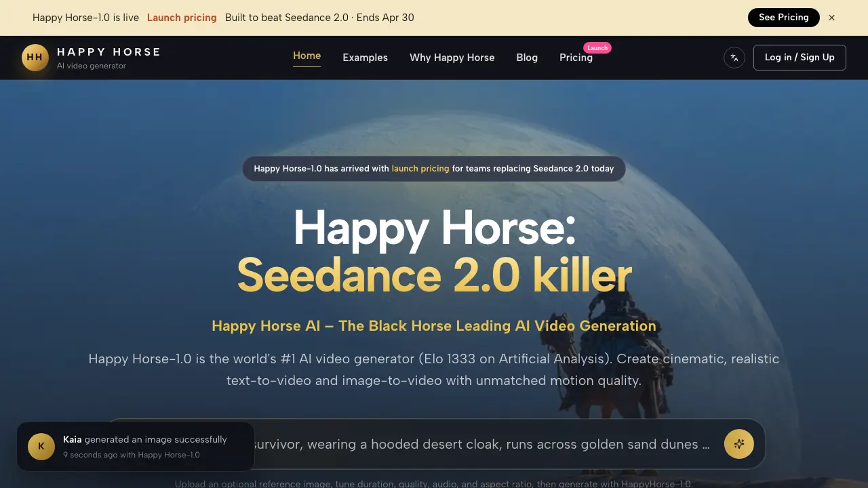The width and height of the screenshot is (868, 488).
Task: Click HAPPY HORSE brand name
Action: [x=109, y=52]
